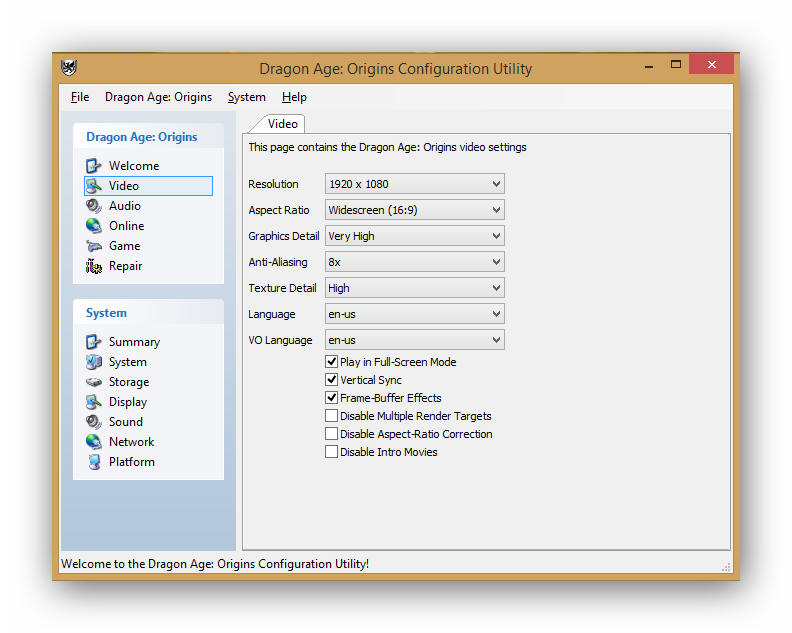Image resolution: width=792 pixels, height=633 pixels.
Task: Open the File menu
Action: [80, 97]
